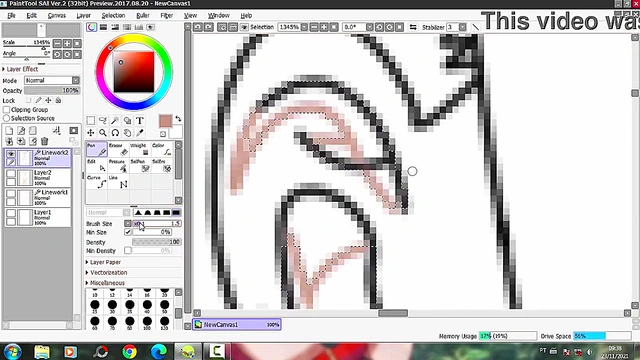Adjust the brush Density slider
Viewport: 640px width, 360px height.
(157, 242)
